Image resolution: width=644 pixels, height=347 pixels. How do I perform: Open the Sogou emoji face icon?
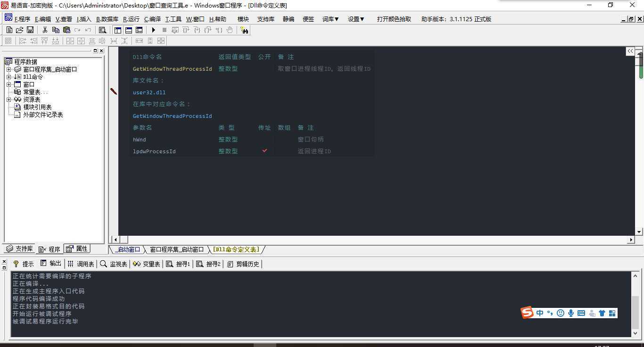(561, 313)
